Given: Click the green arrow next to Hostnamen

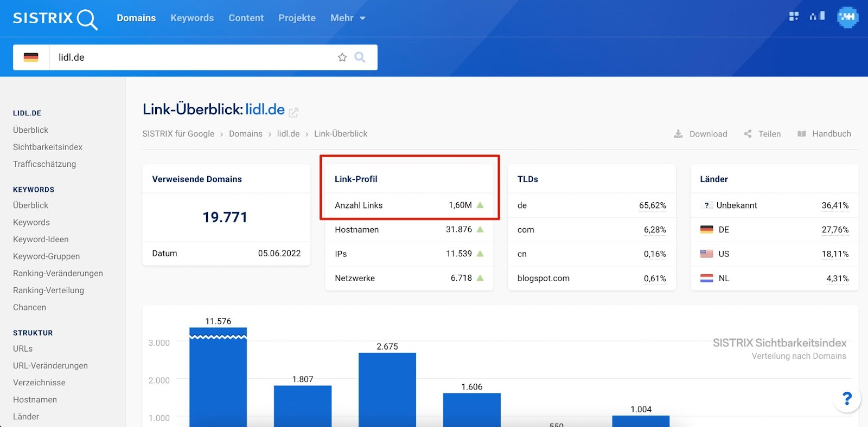Looking at the screenshot, I should (480, 229).
